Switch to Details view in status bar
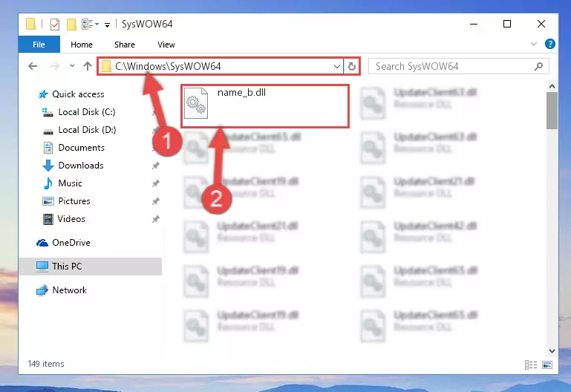The image size is (571, 392). [531, 365]
